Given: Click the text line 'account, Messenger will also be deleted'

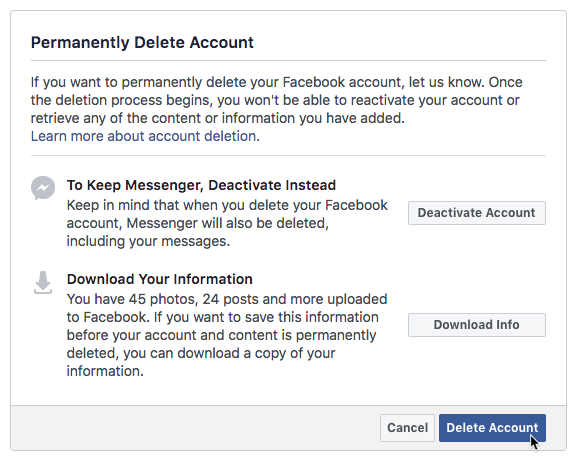Looking at the screenshot, I should pos(198,223).
